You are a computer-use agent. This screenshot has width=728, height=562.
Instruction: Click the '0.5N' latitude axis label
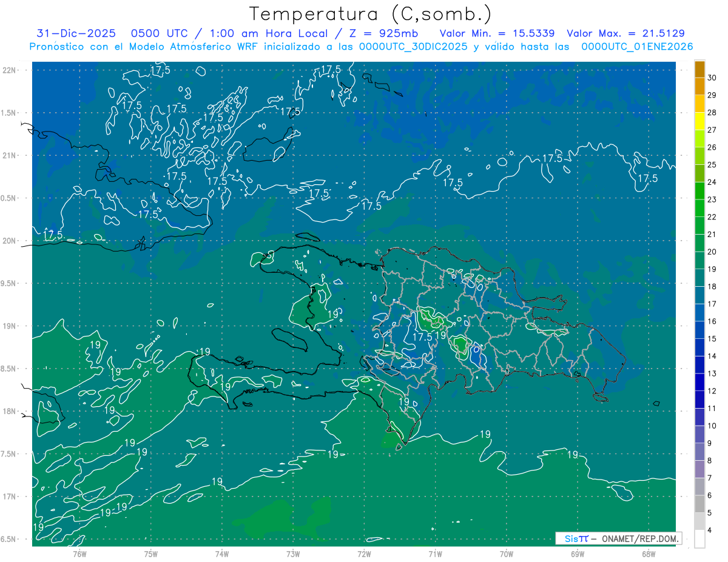9,198
